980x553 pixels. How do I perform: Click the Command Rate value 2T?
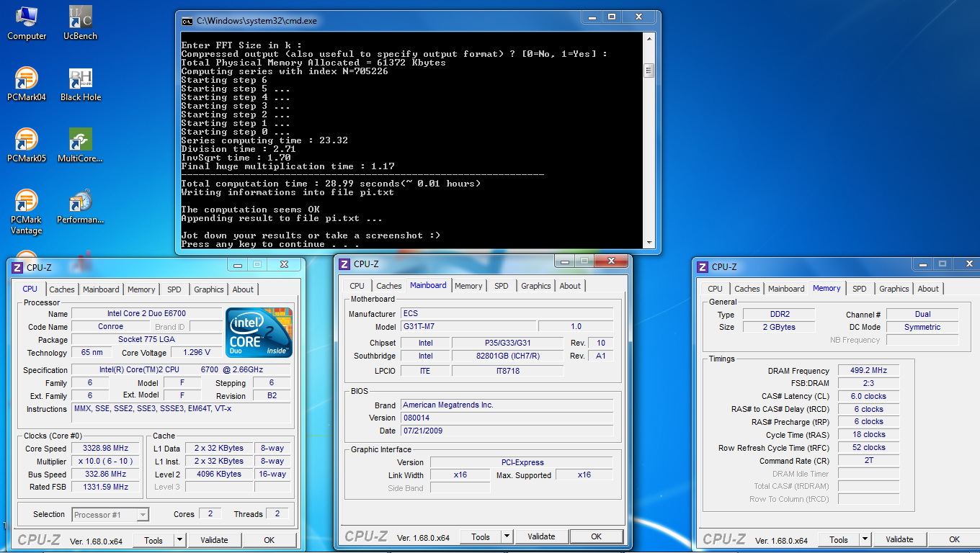pos(868,460)
